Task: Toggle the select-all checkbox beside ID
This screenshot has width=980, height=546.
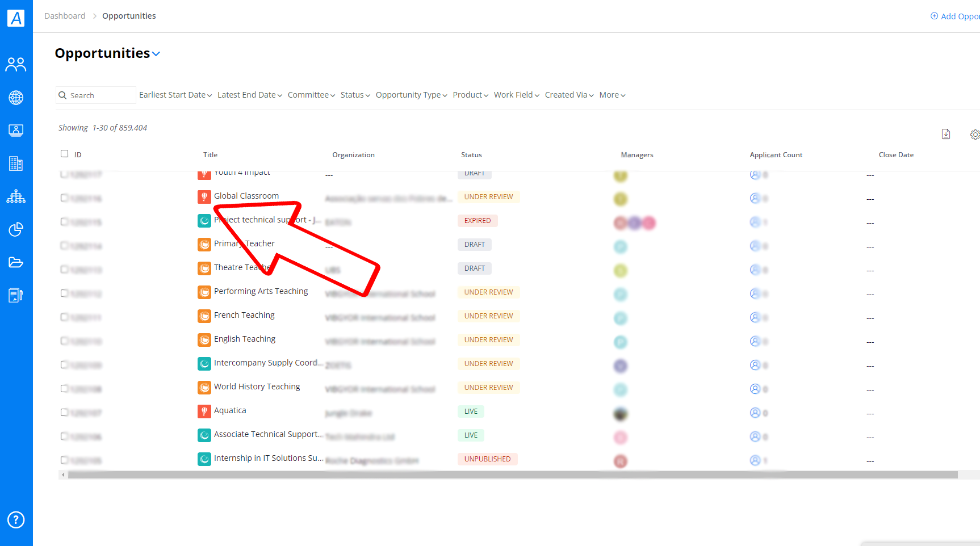Action: point(64,154)
